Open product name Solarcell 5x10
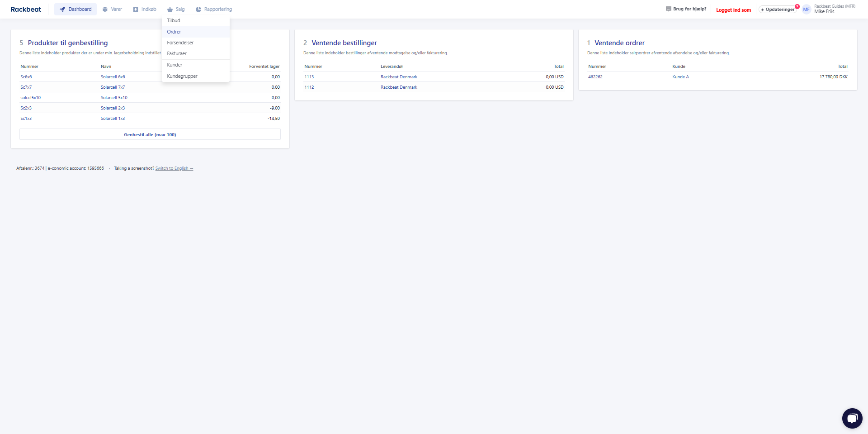 [x=114, y=98]
